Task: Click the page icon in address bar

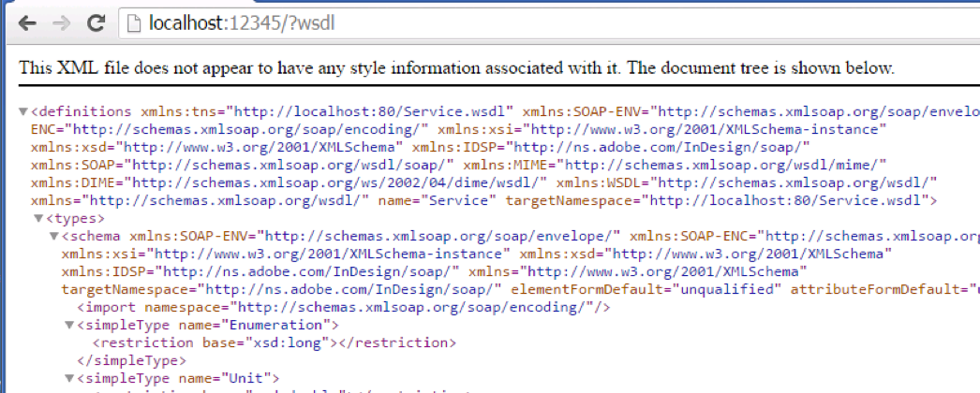Action: pos(131,22)
